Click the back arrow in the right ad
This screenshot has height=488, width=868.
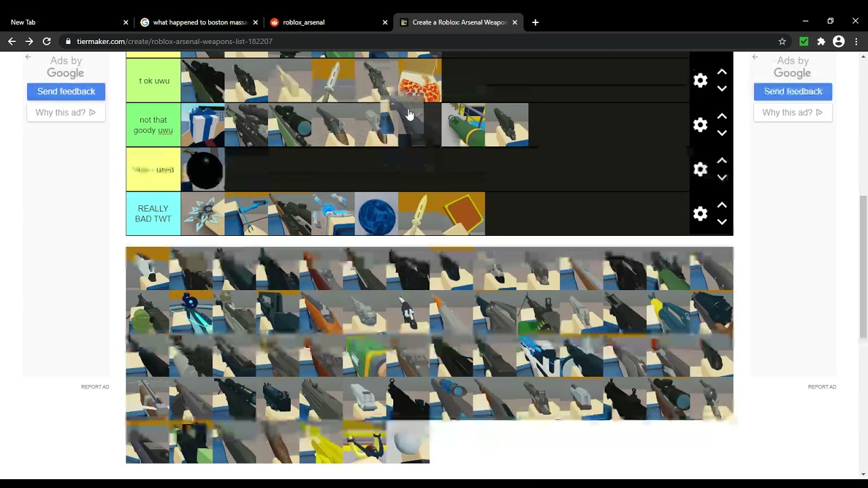[x=755, y=57]
